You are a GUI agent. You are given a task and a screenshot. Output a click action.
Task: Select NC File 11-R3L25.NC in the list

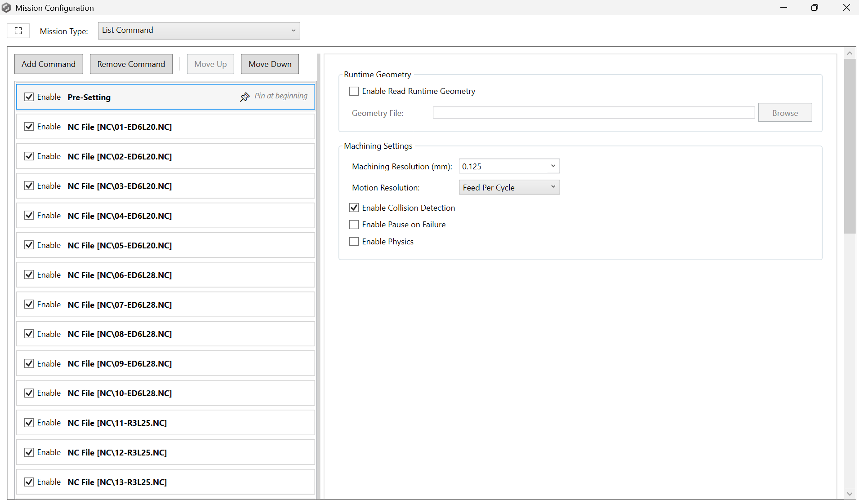pyautogui.click(x=117, y=423)
